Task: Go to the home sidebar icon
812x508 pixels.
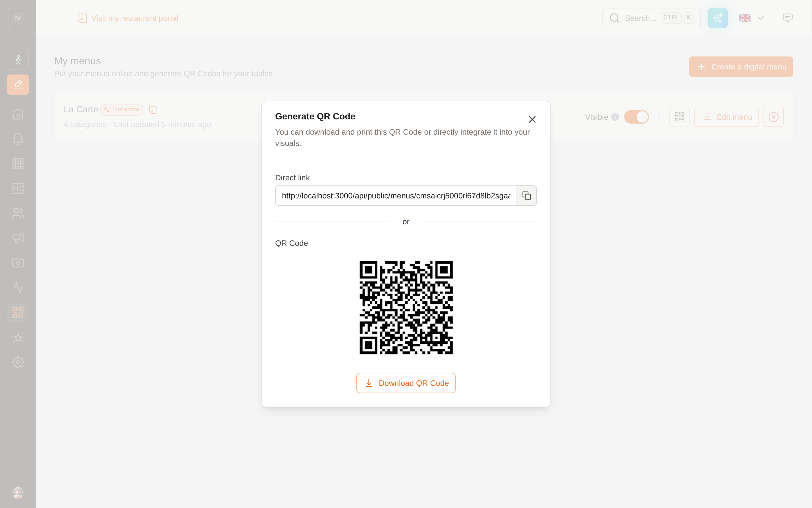Action: 18,114
